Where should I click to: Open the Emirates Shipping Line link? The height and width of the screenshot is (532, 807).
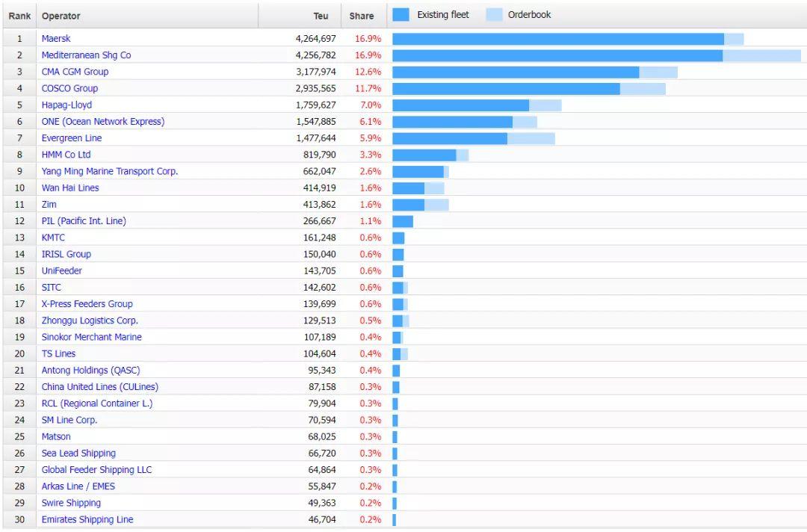pos(89,519)
